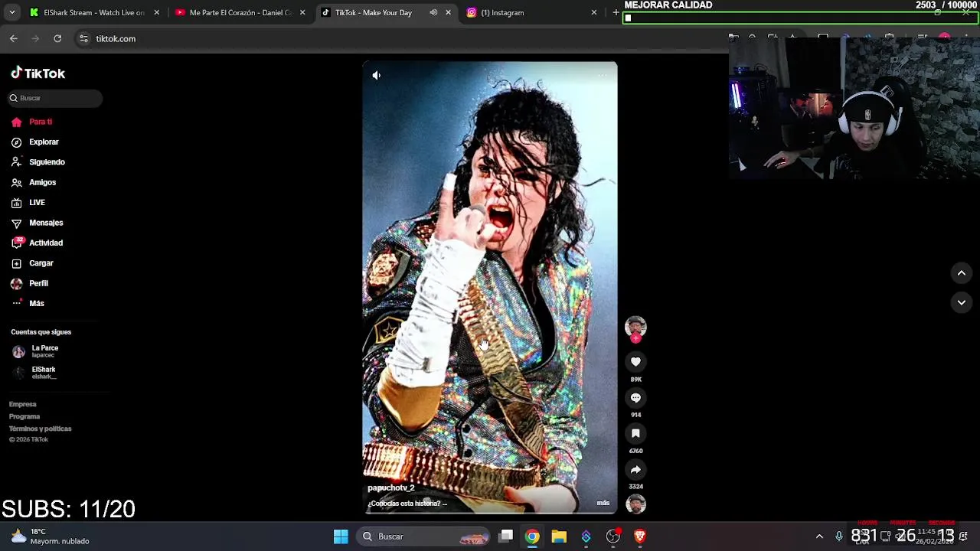Share the video with the arrow icon
The width and height of the screenshot is (980, 551).
635,469
